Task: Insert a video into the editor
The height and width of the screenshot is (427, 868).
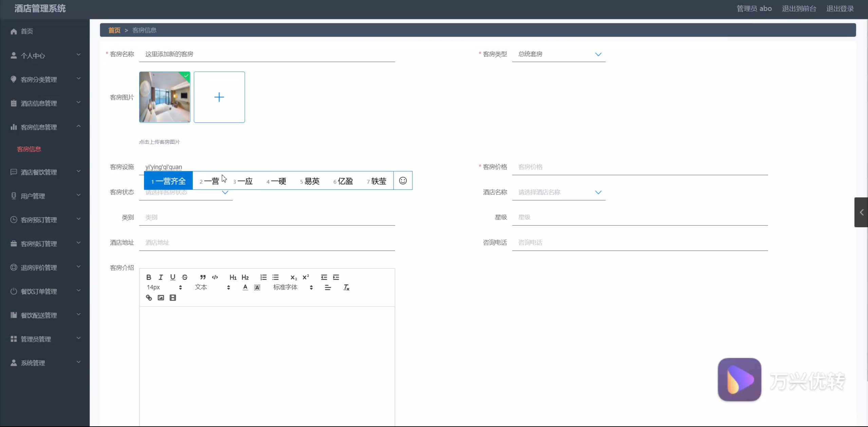Action: coord(173,297)
